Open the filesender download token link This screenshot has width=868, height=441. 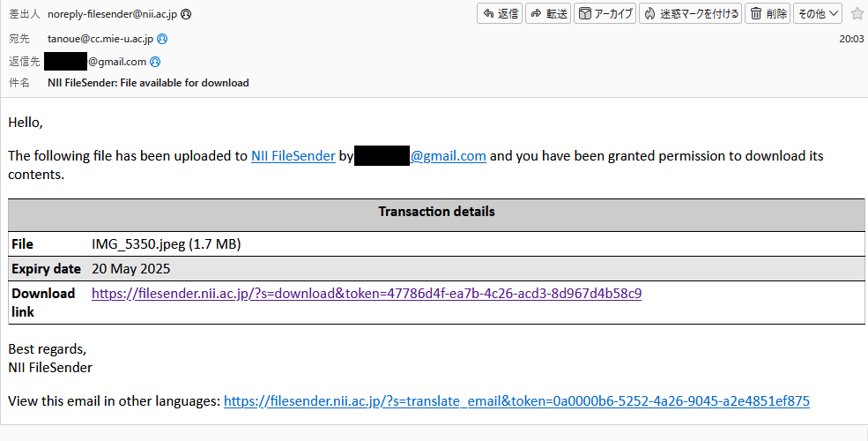[367, 294]
